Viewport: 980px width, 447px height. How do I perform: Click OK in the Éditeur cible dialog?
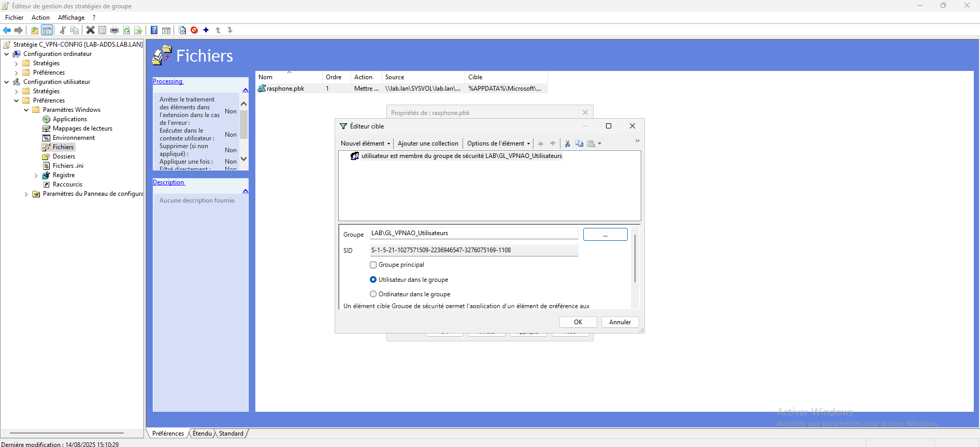tap(578, 322)
